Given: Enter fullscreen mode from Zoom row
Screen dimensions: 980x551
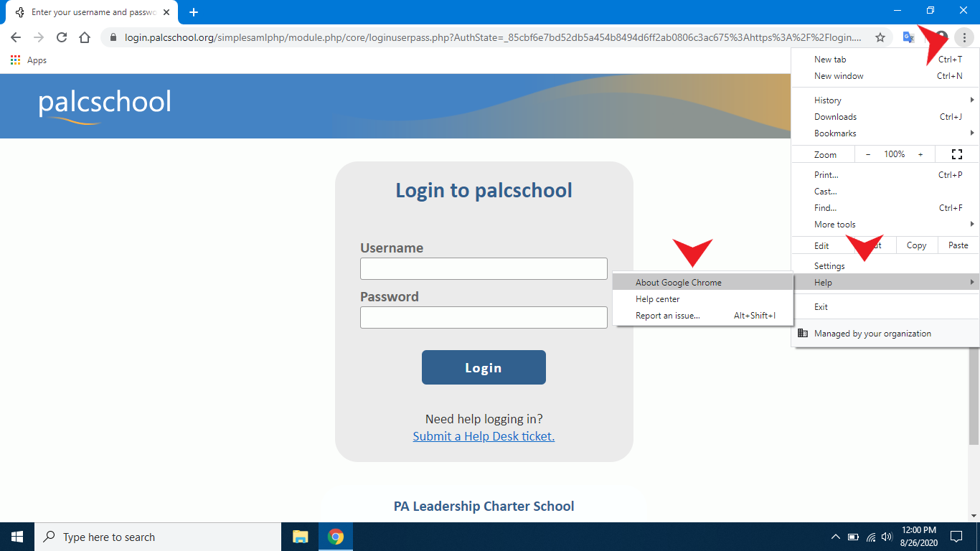Looking at the screenshot, I should tap(956, 154).
